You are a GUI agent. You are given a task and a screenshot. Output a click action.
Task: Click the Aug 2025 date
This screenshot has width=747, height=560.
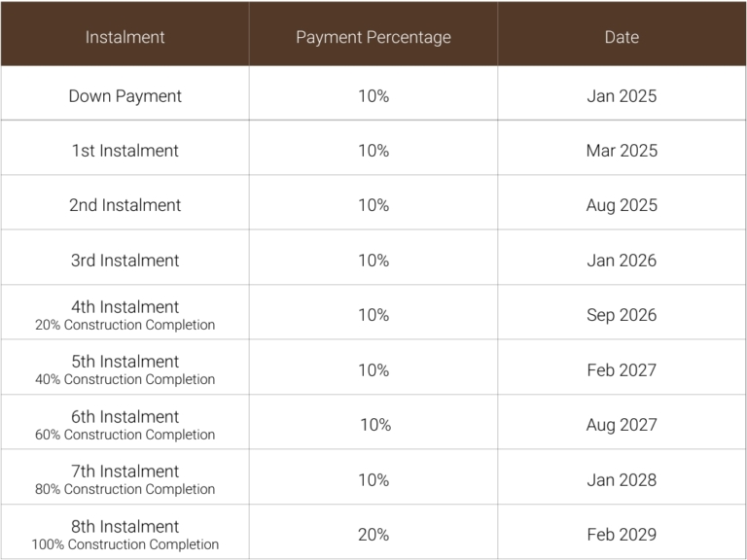coord(622,205)
